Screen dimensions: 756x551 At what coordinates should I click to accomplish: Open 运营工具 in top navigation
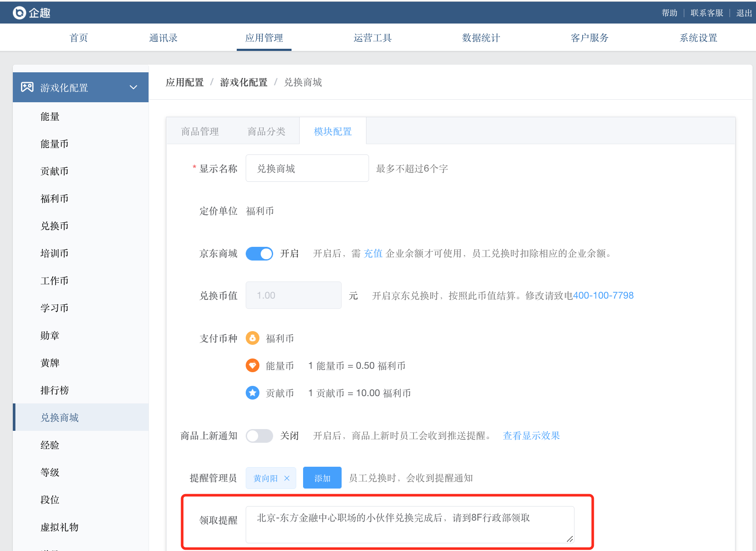click(372, 38)
